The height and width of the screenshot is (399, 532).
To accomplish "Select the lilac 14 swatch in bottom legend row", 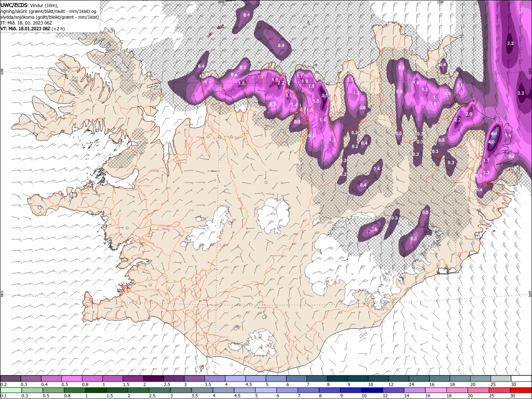I will 415,390.
